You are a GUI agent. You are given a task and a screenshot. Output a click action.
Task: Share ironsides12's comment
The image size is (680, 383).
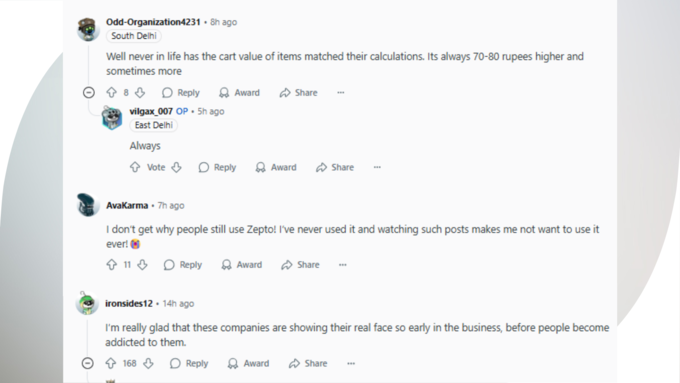click(x=308, y=363)
